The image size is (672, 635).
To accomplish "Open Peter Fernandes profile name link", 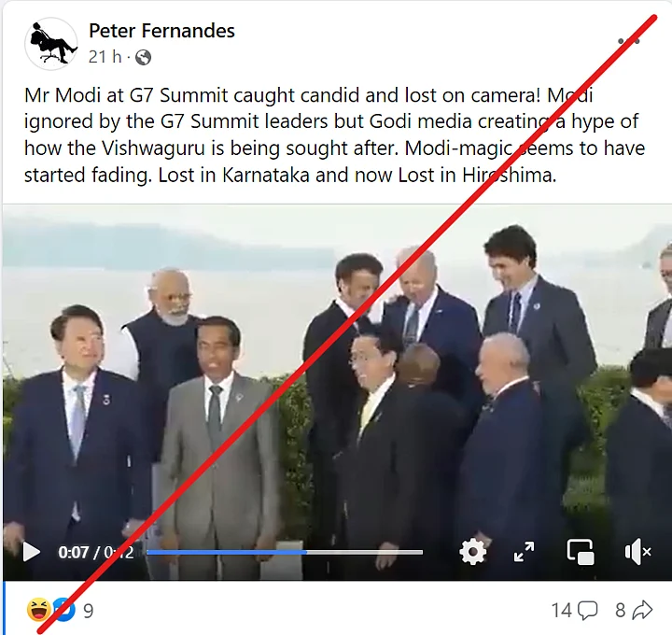I will (162, 31).
